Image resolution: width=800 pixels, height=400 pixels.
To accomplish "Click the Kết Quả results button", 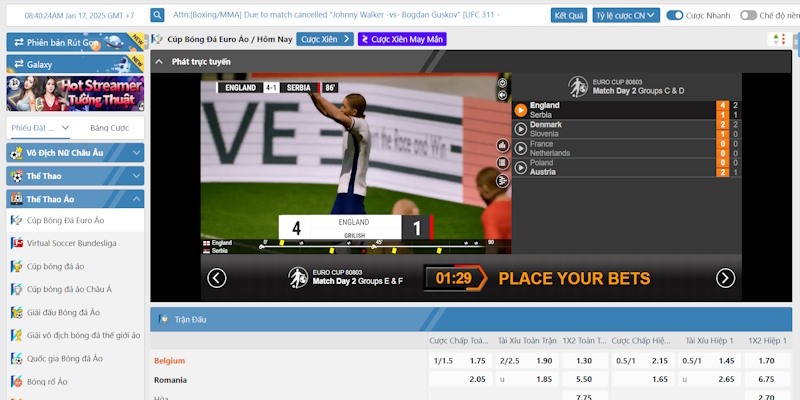I will tap(569, 15).
